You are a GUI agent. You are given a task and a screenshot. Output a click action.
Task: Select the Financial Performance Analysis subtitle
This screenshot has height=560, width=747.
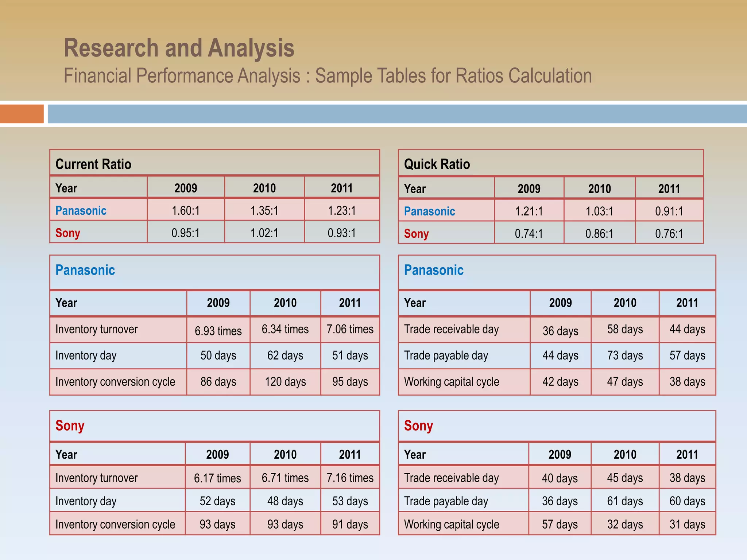[328, 76]
